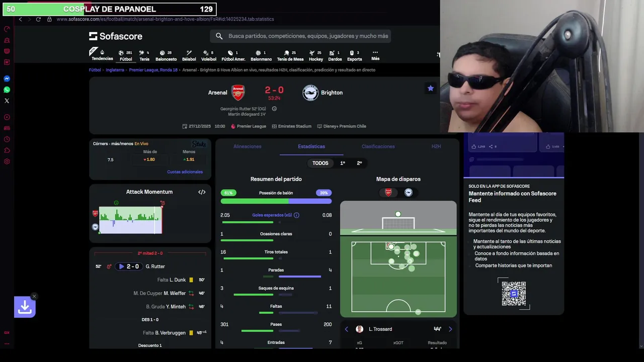Click the browser reload button
The height and width of the screenshot is (362, 644).
38,19
